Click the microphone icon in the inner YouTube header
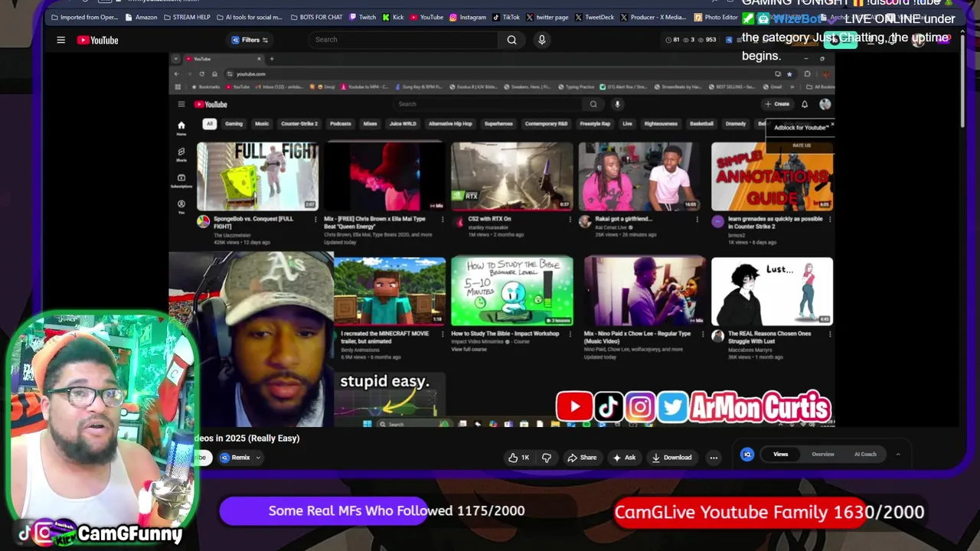 pyautogui.click(x=617, y=104)
